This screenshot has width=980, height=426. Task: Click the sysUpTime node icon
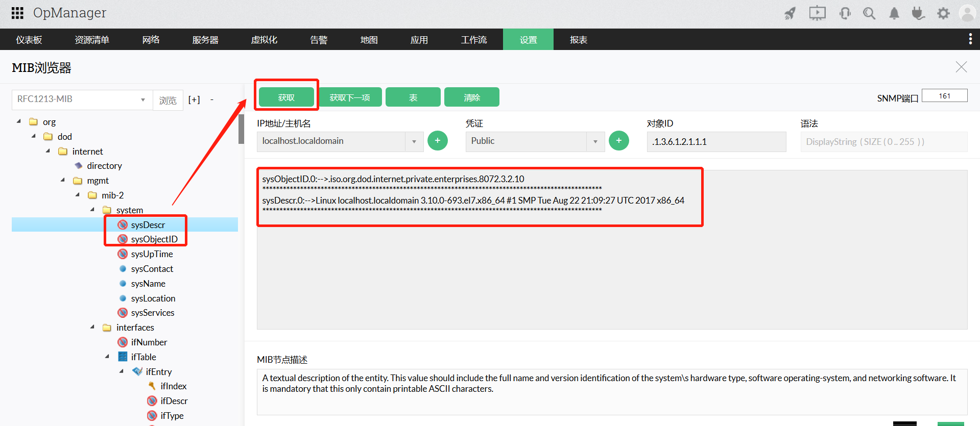(123, 254)
